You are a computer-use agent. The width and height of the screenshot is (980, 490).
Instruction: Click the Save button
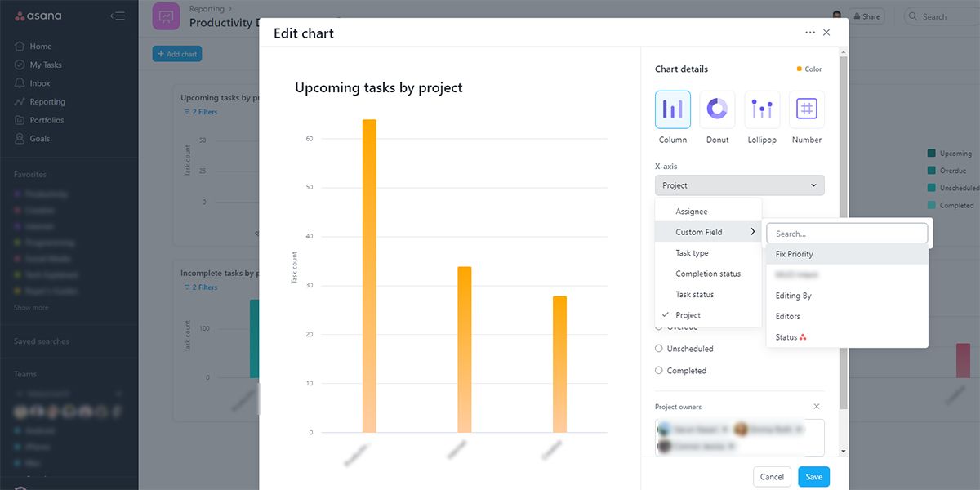click(813, 477)
